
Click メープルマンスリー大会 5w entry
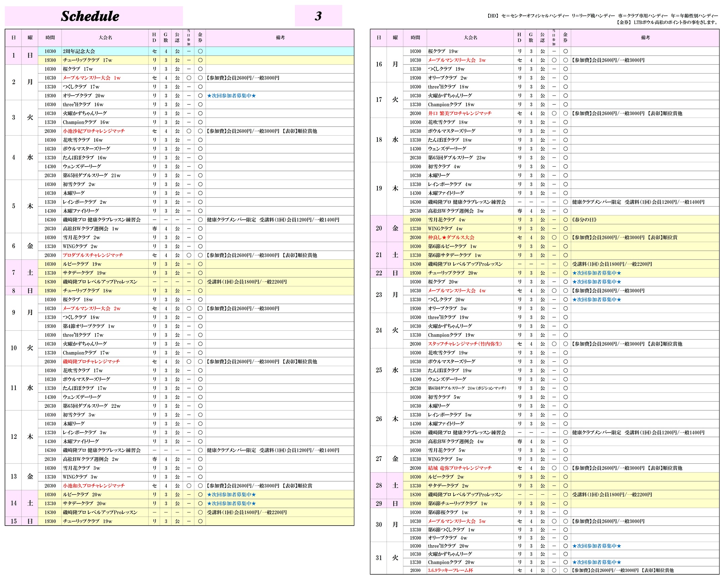[x=456, y=521]
